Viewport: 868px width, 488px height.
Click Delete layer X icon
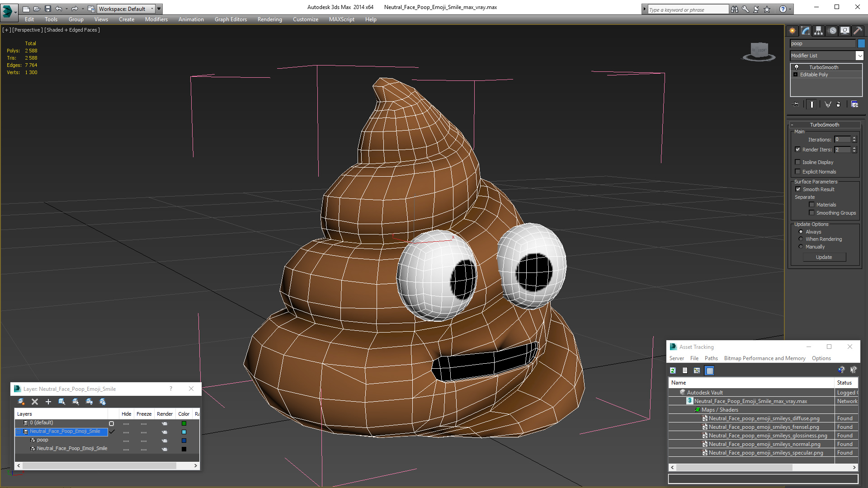click(35, 402)
